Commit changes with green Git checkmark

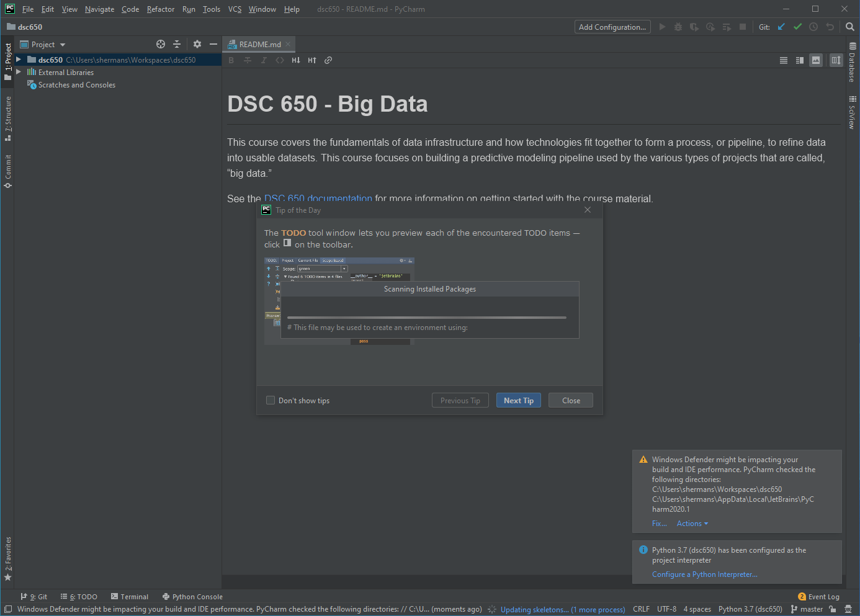coord(797,27)
